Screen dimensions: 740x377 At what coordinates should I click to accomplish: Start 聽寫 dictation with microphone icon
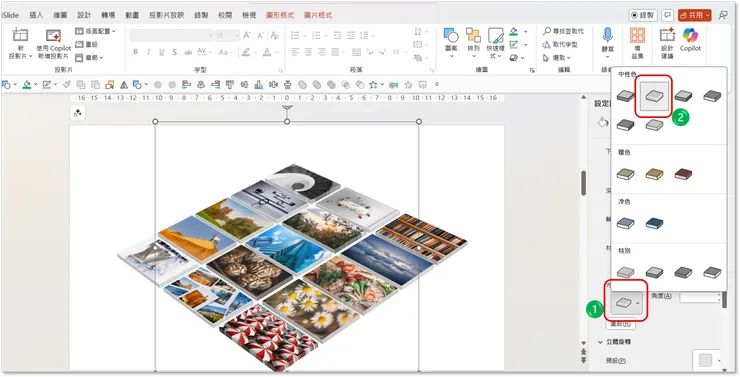607,35
